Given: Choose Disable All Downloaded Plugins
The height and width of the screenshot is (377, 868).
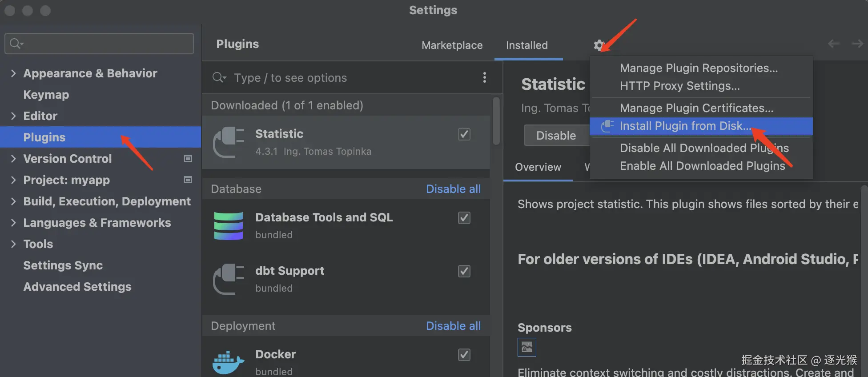Looking at the screenshot, I should click(x=701, y=148).
